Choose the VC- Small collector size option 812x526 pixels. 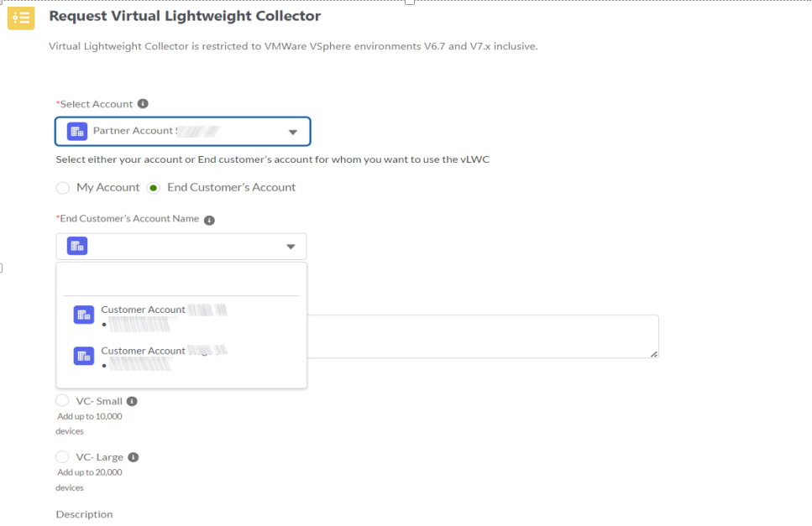63,401
